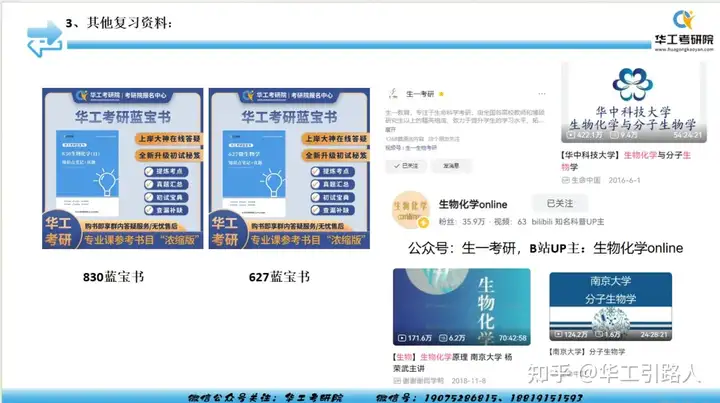The image size is (720, 403).
Task: Click footer WeChat number 19075286815
Action: pos(461,397)
